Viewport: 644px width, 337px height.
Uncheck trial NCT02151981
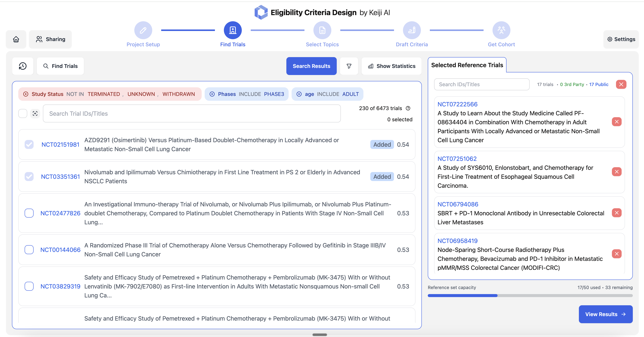point(29,144)
